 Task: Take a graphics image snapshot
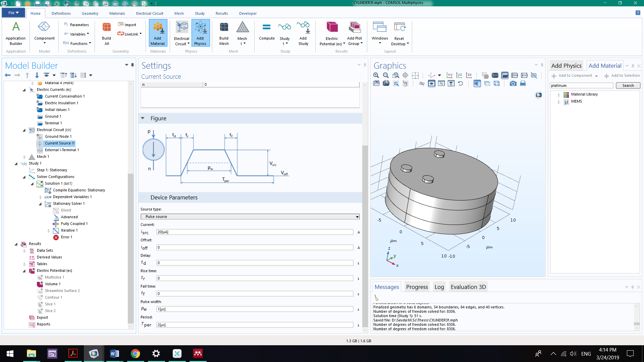point(513,84)
